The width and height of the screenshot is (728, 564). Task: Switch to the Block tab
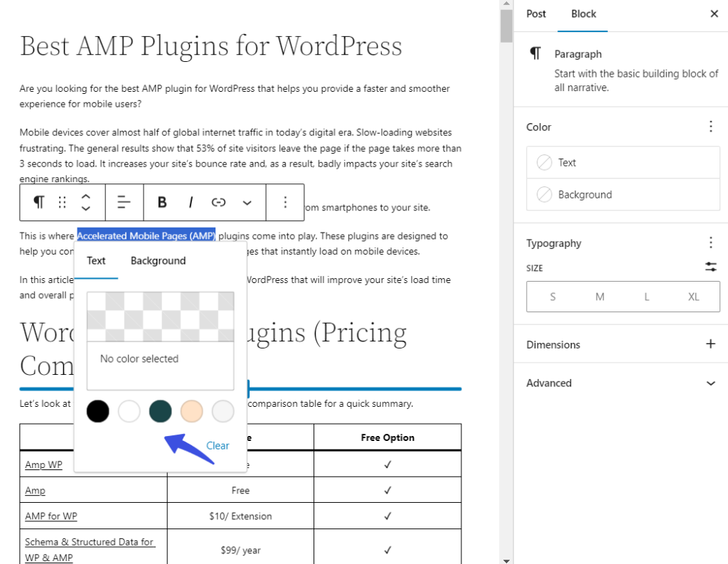[583, 14]
